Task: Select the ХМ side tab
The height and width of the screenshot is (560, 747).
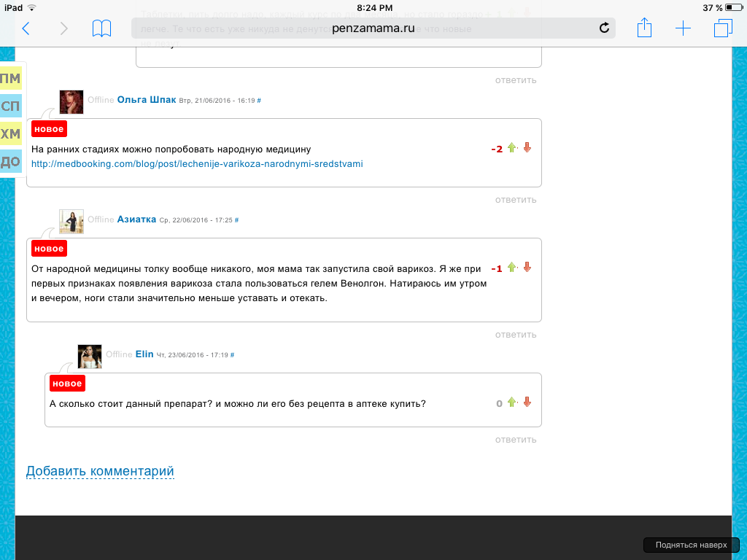Action: coord(10,134)
